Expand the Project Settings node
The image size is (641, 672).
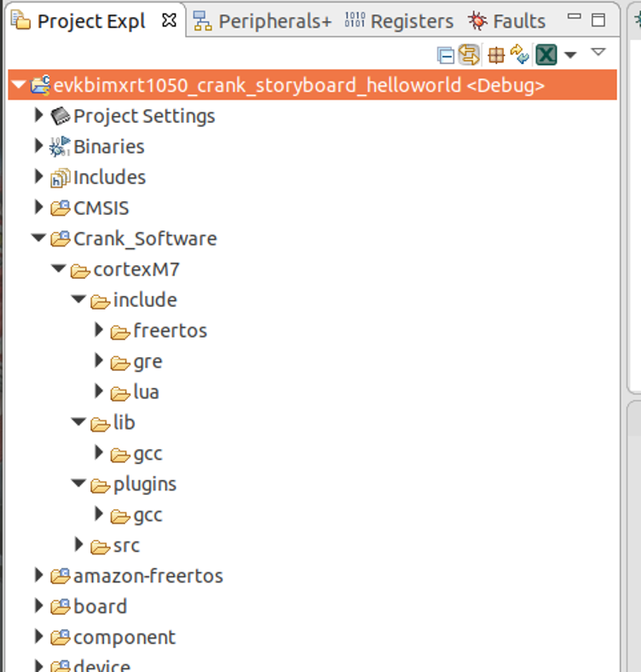point(39,115)
